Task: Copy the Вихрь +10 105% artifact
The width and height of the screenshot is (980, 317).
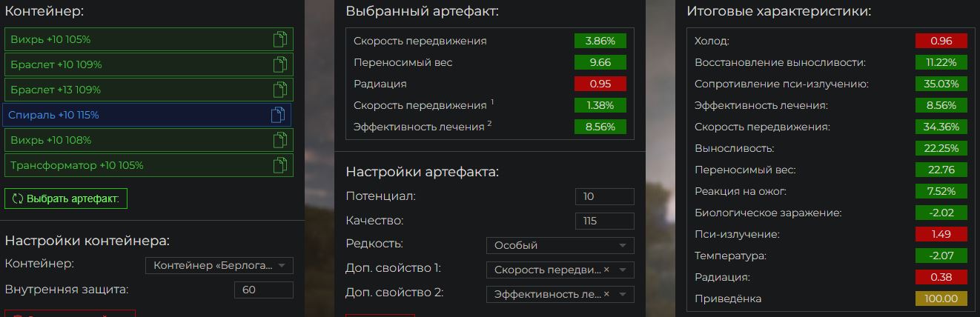Action: (x=279, y=39)
